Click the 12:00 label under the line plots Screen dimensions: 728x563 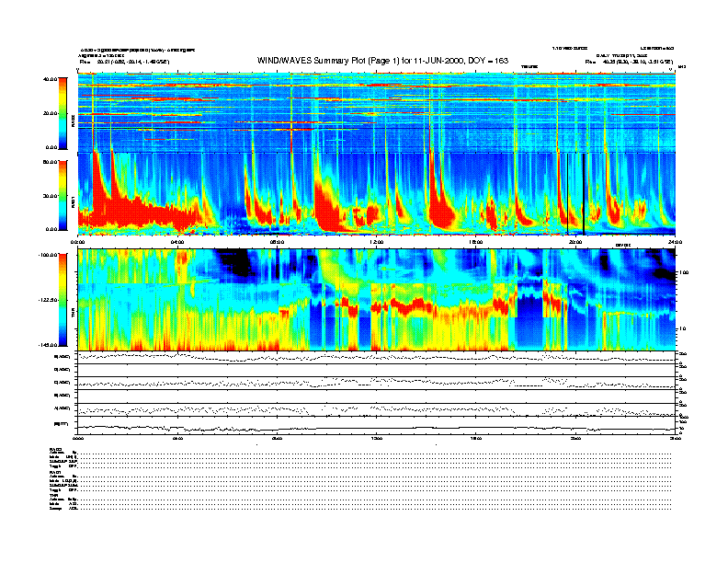coord(377,438)
